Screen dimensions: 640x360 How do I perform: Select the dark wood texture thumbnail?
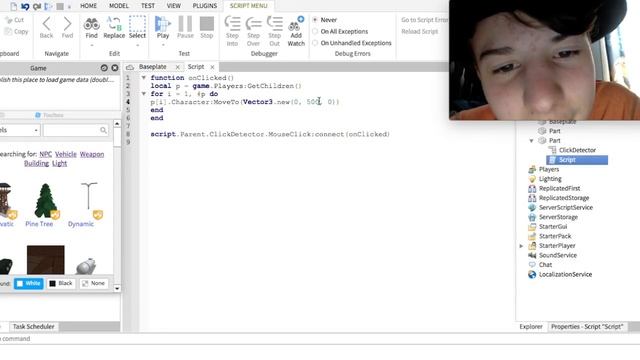46,260
